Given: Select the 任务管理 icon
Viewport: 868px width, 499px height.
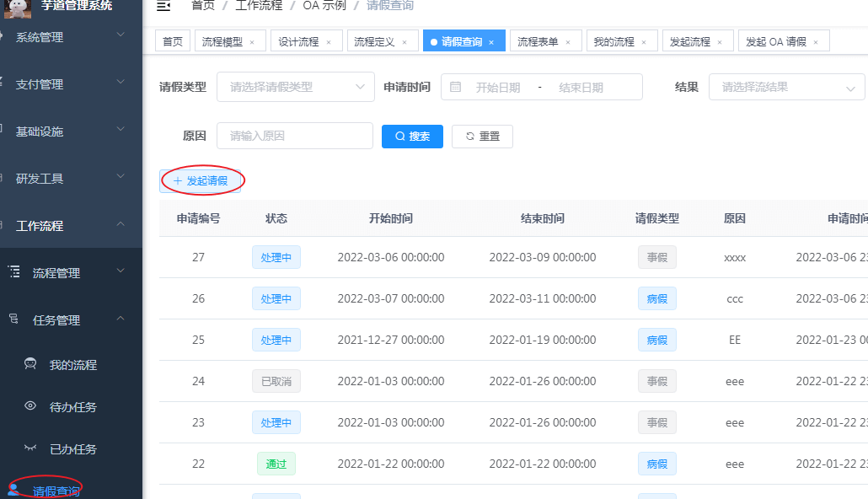Looking at the screenshot, I should coord(13,319).
